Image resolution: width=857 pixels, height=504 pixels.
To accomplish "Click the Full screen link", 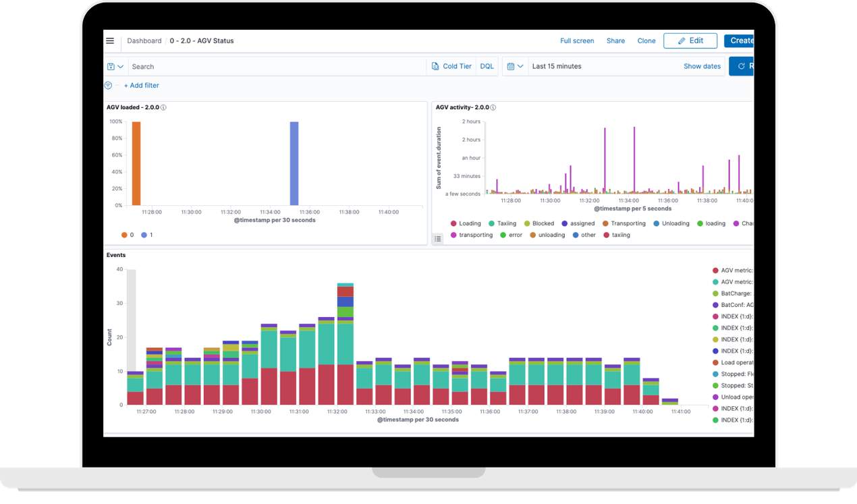I will pyautogui.click(x=577, y=40).
